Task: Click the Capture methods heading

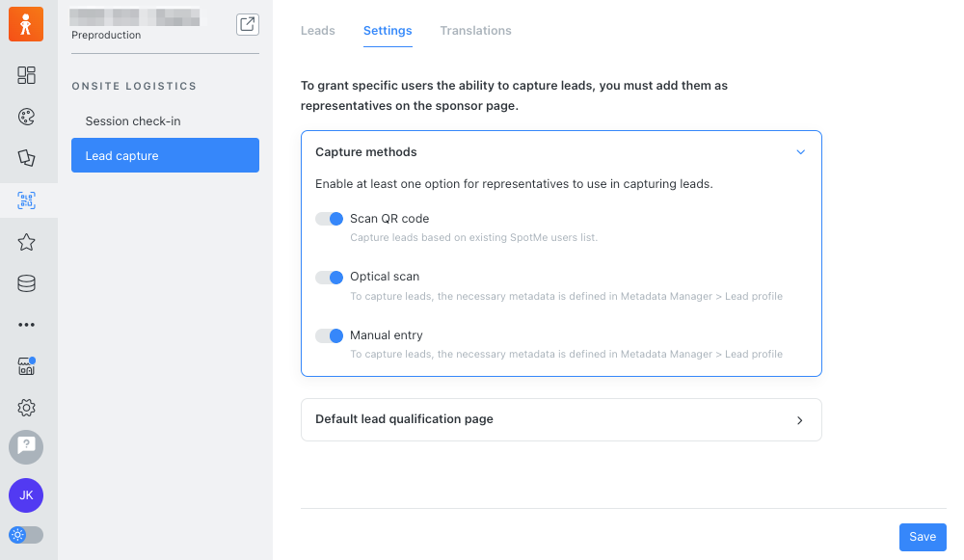Action: [x=365, y=152]
